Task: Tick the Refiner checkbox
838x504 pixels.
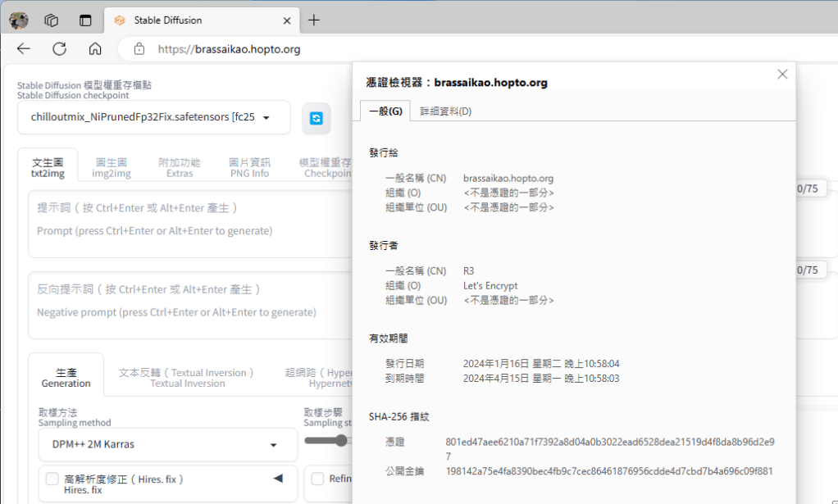Action: pyautogui.click(x=318, y=479)
